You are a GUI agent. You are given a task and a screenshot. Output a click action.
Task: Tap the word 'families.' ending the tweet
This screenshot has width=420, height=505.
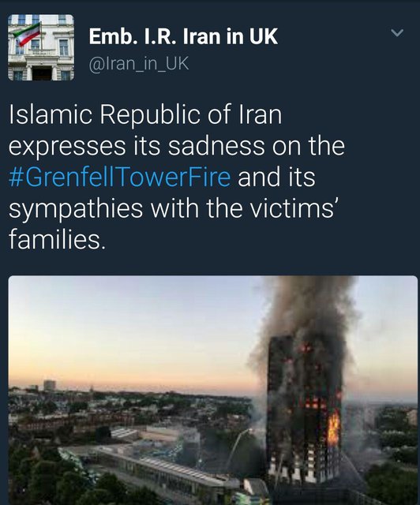pyautogui.click(x=57, y=240)
